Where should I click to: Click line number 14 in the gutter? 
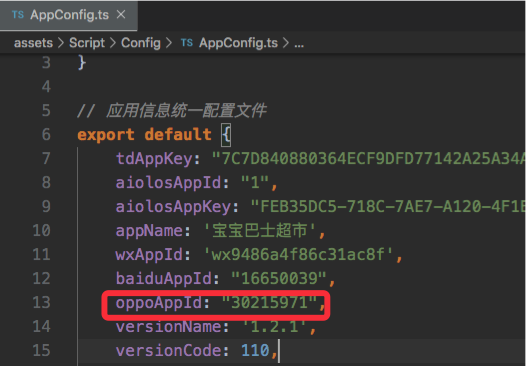tap(42, 326)
